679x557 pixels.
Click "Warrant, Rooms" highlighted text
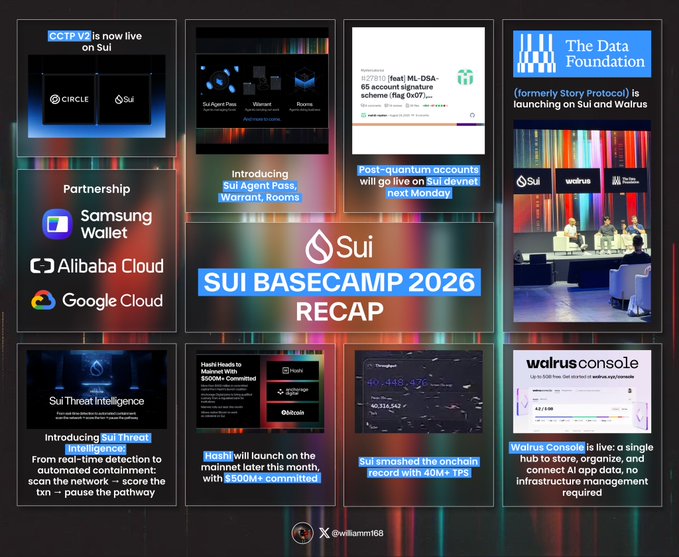260,198
